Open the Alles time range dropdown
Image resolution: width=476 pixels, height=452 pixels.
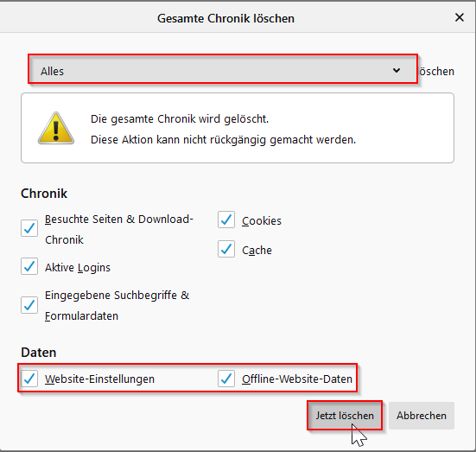coord(223,69)
